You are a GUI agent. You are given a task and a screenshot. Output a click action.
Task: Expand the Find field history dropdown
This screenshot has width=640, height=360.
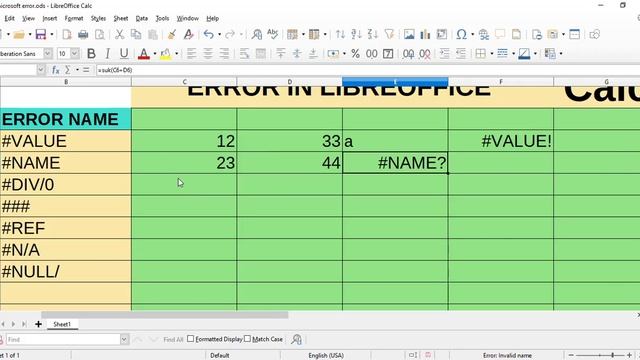pyautogui.click(x=124, y=339)
